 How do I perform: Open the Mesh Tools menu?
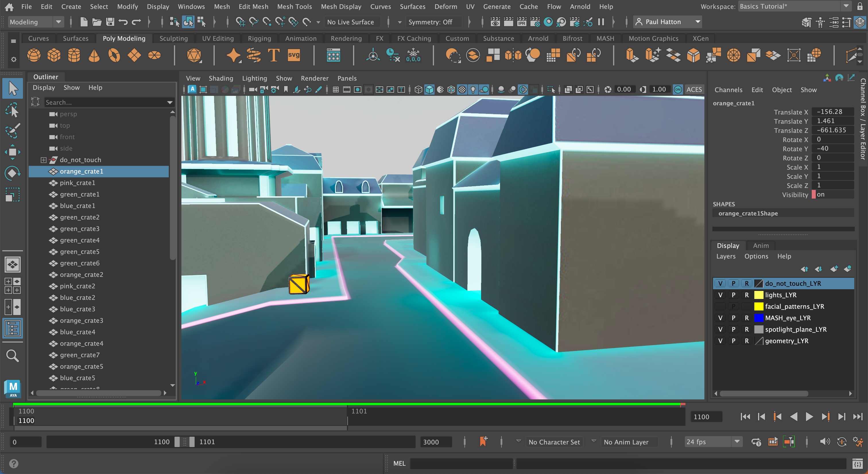coord(294,6)
